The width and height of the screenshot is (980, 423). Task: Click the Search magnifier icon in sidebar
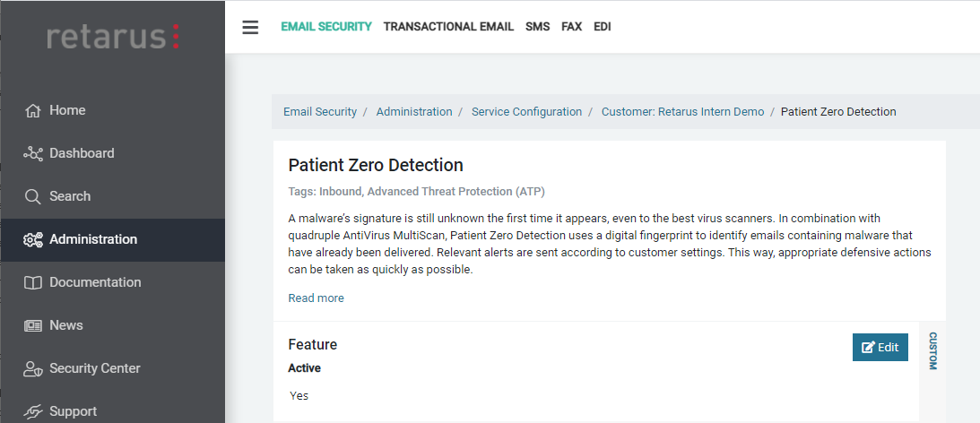point(33,197)
